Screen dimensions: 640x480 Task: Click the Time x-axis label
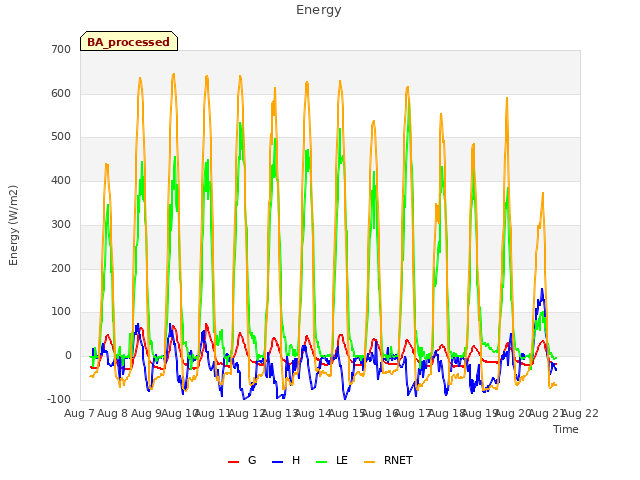click(x=566, y=429)
